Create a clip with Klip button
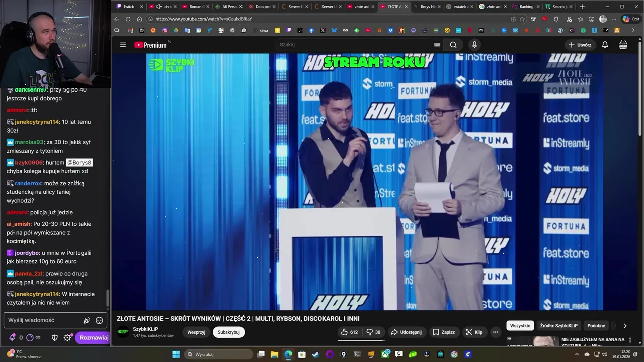This screenshot has width=644, height=362. coord(474,332)
